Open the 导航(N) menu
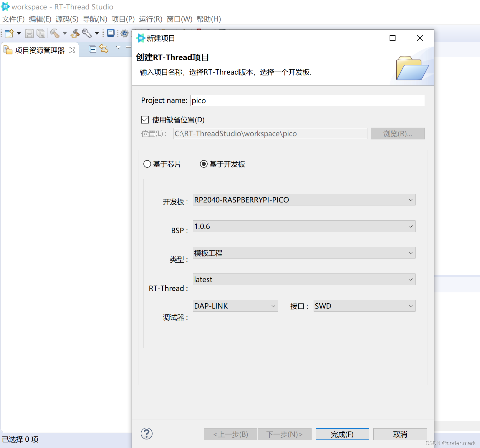480x448 pixels. coord(95,19)
